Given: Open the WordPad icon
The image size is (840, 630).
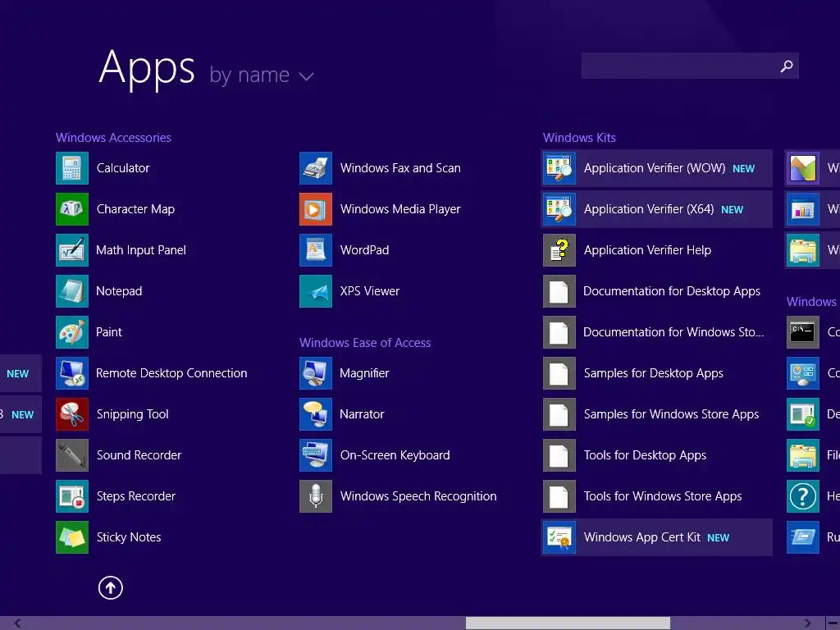Looking at the screenshot, I should (x=316, y=250).
